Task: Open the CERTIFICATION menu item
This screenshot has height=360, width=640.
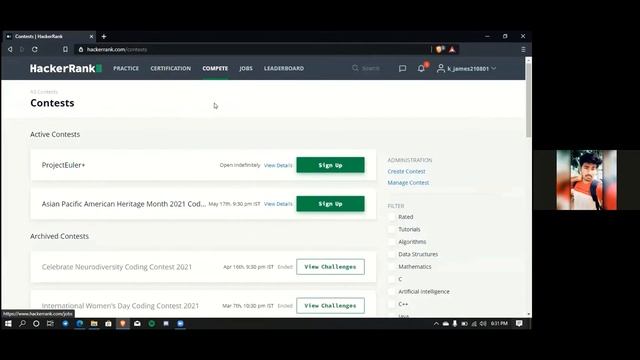Action: click(171, 69)
